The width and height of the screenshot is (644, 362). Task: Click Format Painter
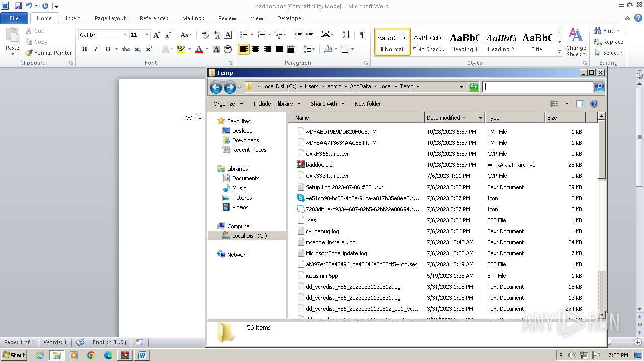tap(48, 53)
